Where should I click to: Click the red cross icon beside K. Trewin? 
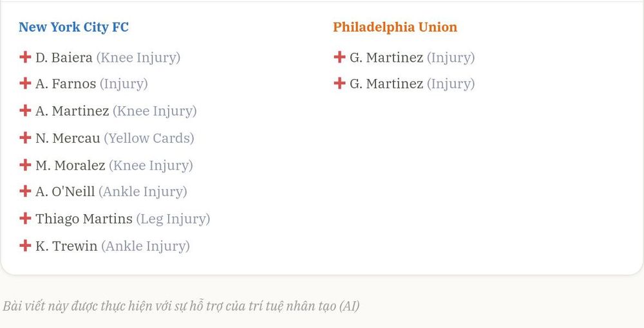point(25,246)
